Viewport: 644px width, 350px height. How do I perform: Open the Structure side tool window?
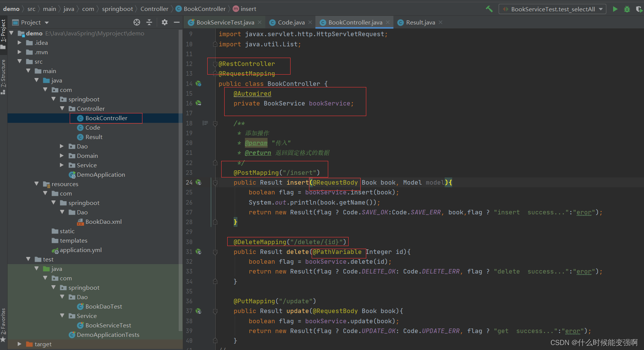(x=3, y=76)
